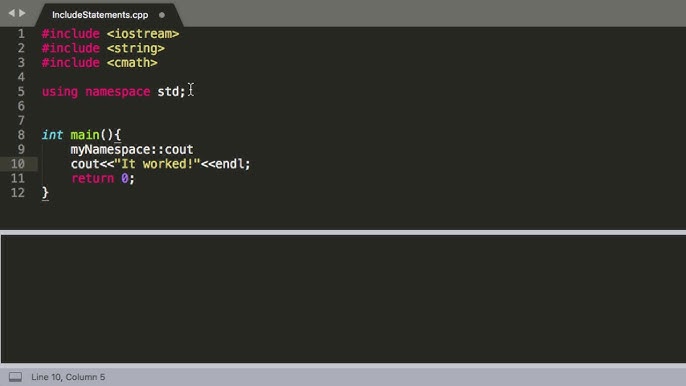The image size is (686, 386).
Task: Click on the return keyword
Action: 92,178
